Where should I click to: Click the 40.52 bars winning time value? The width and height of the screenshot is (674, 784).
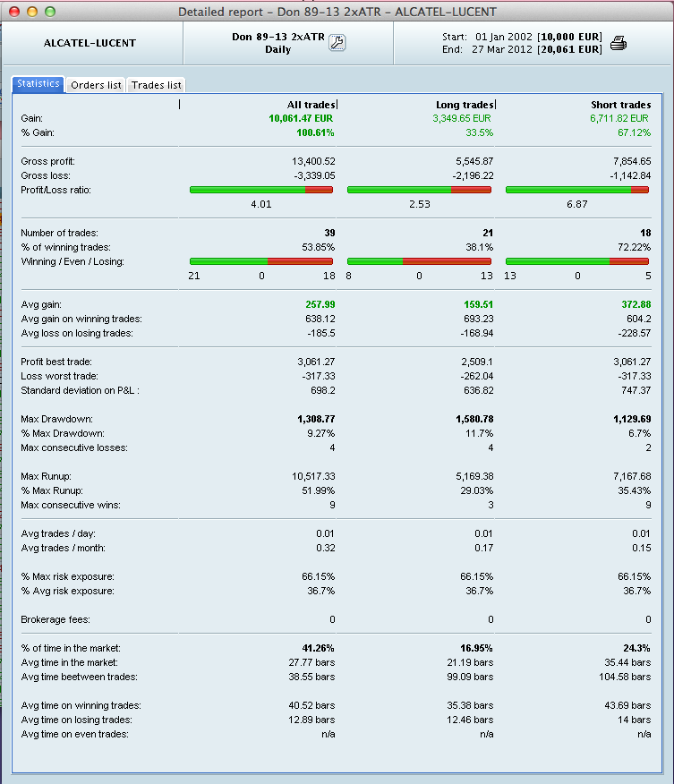pyautogui.click(x=312, y=706)
